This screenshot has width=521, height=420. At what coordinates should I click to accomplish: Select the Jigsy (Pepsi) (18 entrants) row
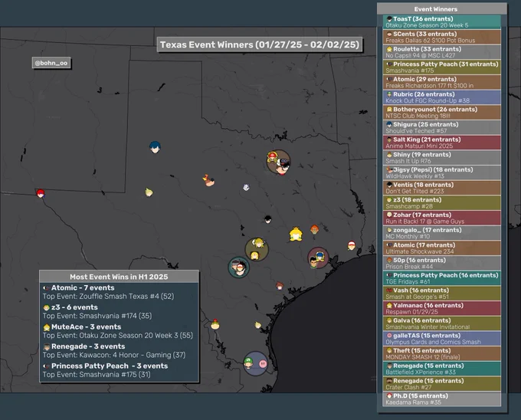[x=442, y=172]
